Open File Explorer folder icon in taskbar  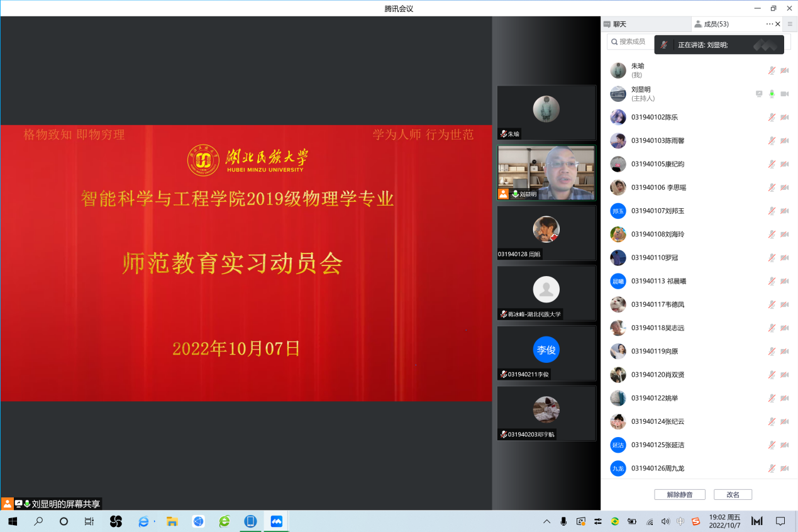pos(172,521)
